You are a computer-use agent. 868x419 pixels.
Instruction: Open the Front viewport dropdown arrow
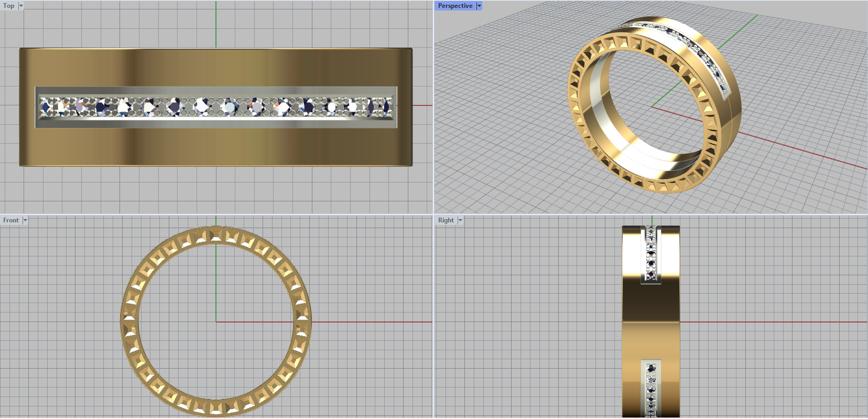[x=25, y=220]
